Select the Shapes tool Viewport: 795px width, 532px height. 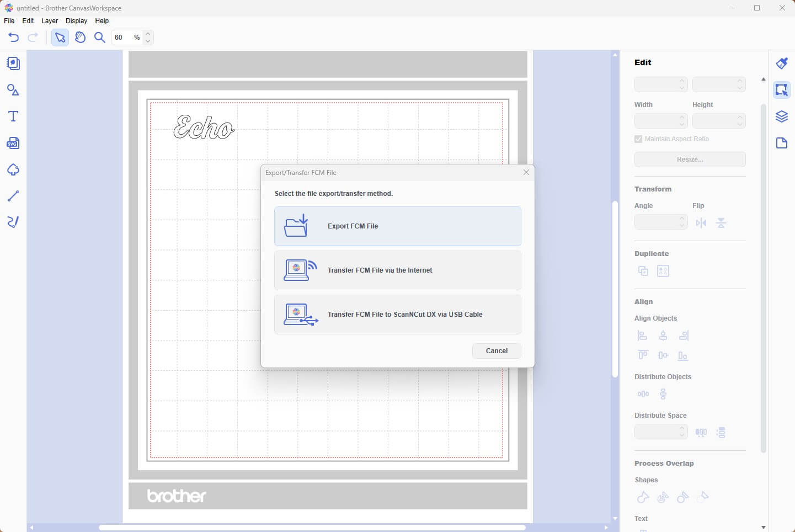13,89
